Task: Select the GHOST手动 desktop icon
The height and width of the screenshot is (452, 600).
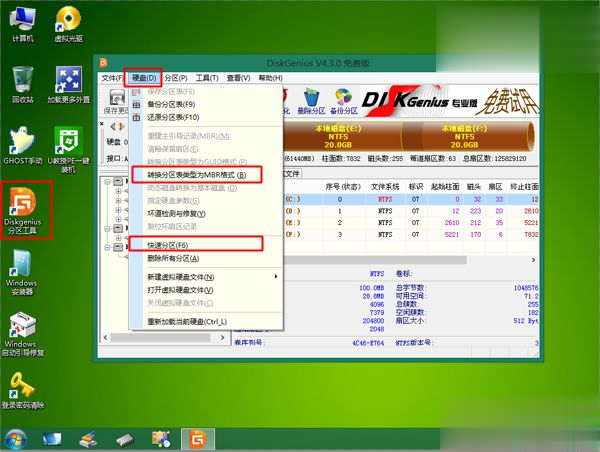Action: (x=23, y=145)
